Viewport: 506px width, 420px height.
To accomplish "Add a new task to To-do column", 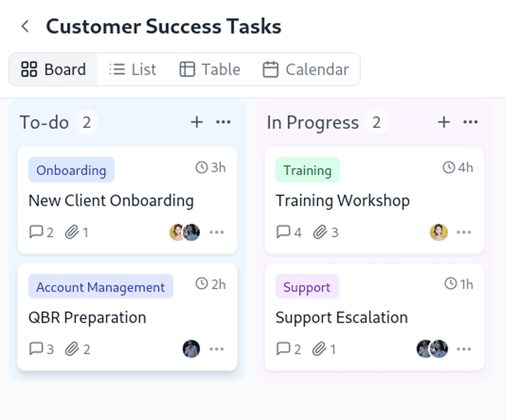I will point(196,122).
